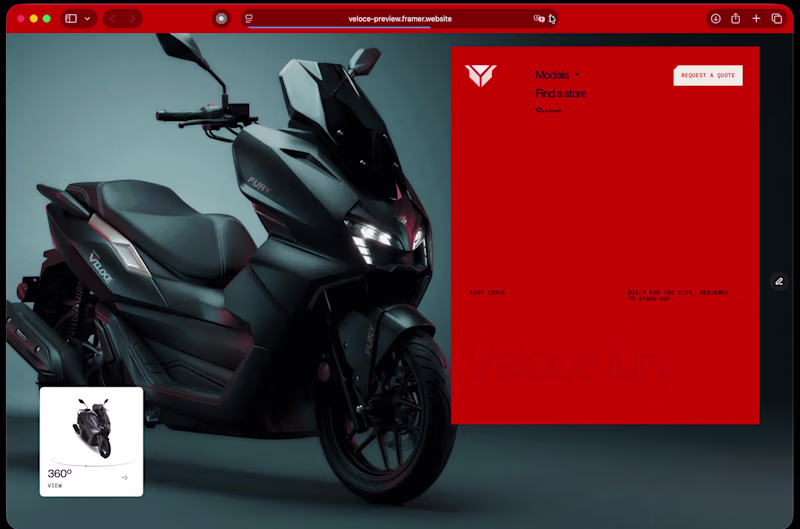Click the 'Veloce fury' heading text
Viewport: 800px width, 529px height.
coord(569,363)
